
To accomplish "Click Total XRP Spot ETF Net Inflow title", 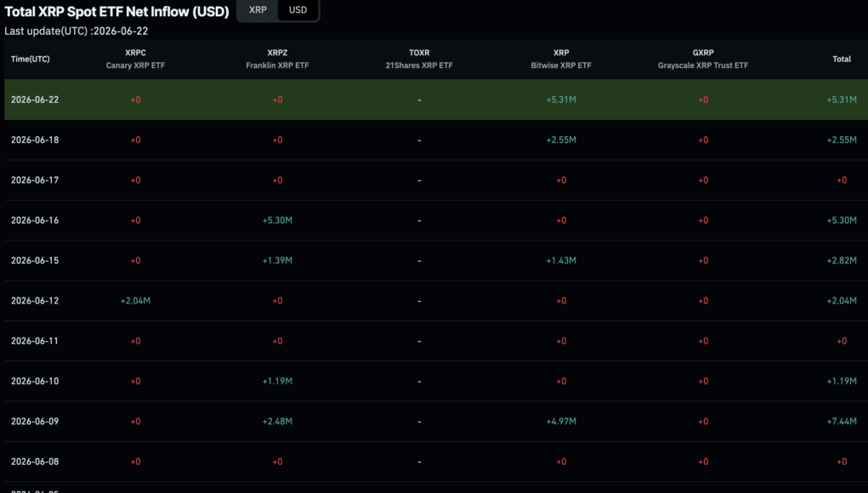I will [116, 12].
